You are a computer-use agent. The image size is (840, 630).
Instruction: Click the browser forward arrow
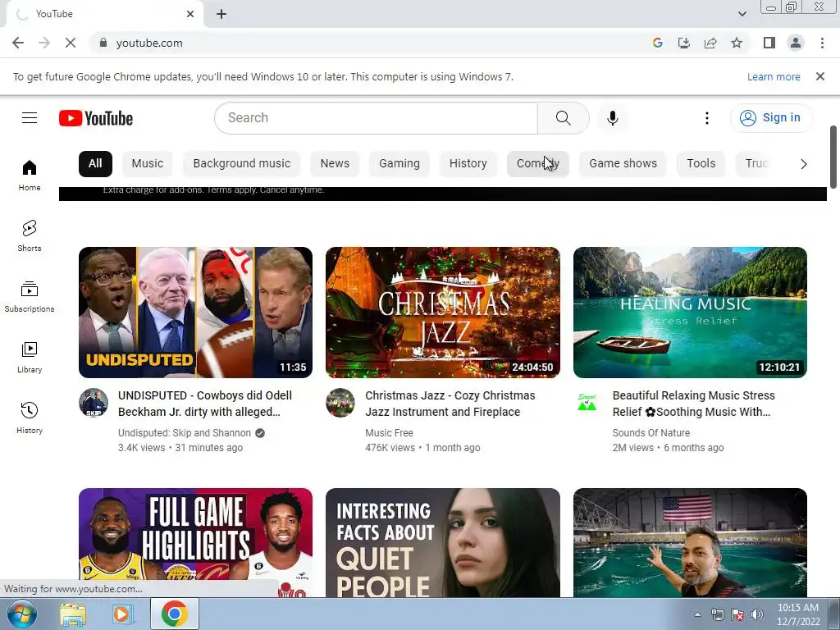[44, 43]
